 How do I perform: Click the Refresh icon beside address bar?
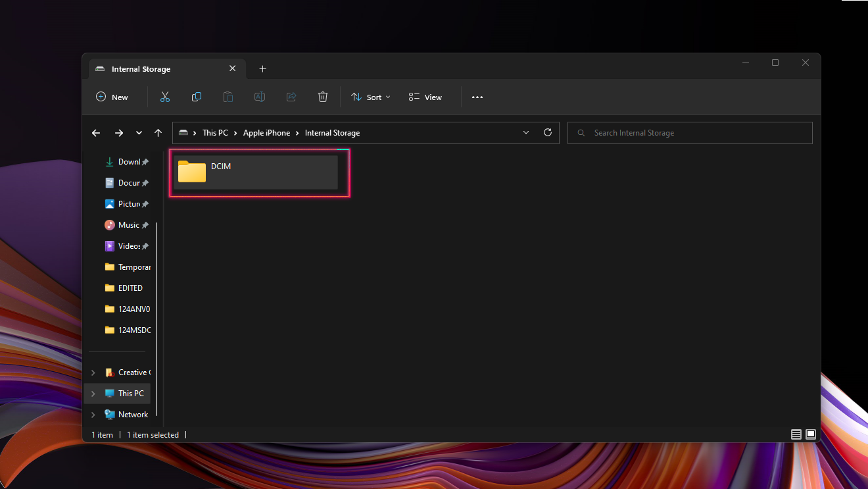547,132
